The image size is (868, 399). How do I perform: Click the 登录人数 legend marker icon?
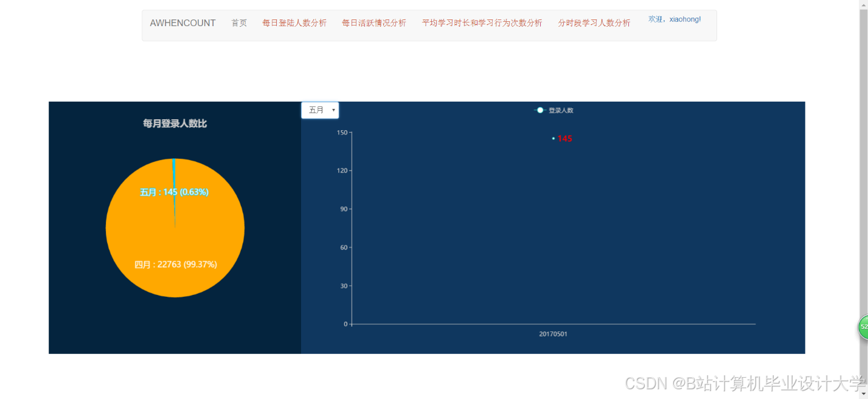tap(539, 110)
